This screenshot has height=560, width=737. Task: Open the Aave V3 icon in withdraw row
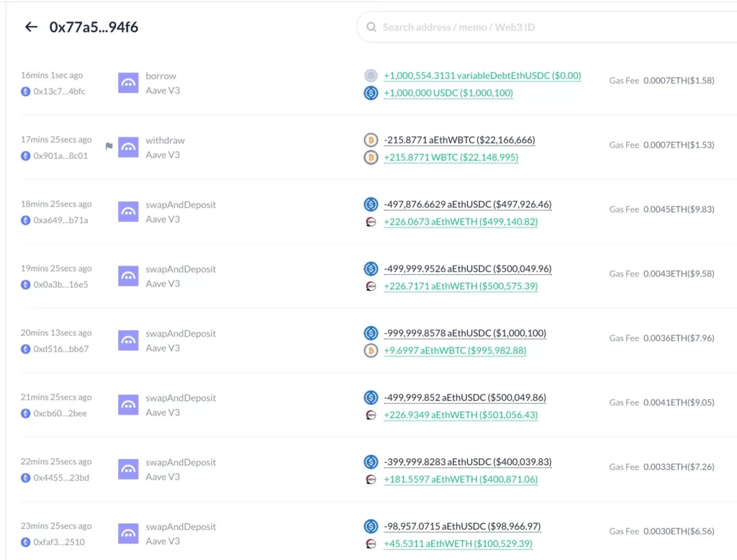coord(128,147)
